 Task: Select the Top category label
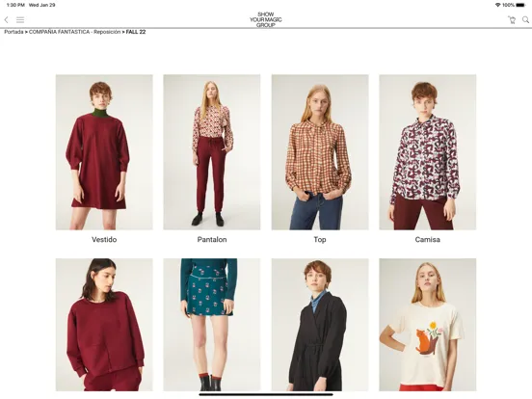(x=320, y=240)
